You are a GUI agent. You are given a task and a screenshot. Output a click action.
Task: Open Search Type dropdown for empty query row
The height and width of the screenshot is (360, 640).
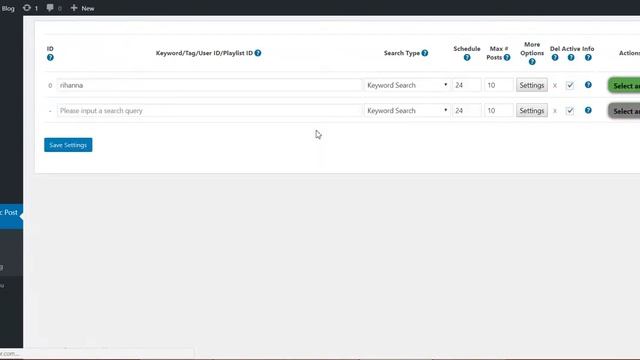point(407,110)
